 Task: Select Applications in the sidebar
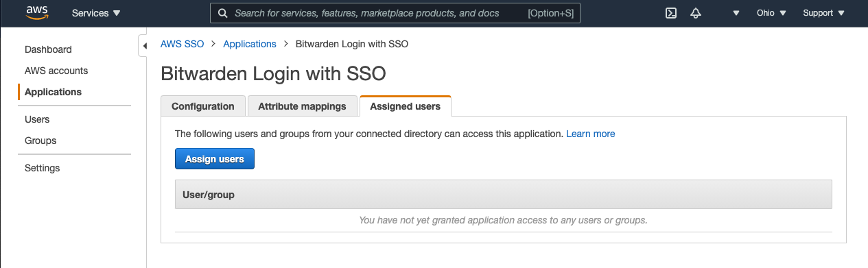pos(53,92)
